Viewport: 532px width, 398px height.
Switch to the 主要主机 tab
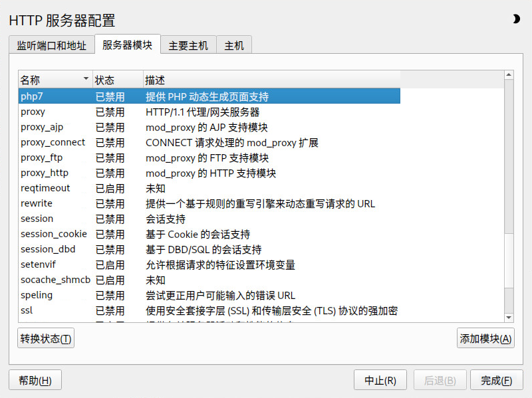coord(188,46)
